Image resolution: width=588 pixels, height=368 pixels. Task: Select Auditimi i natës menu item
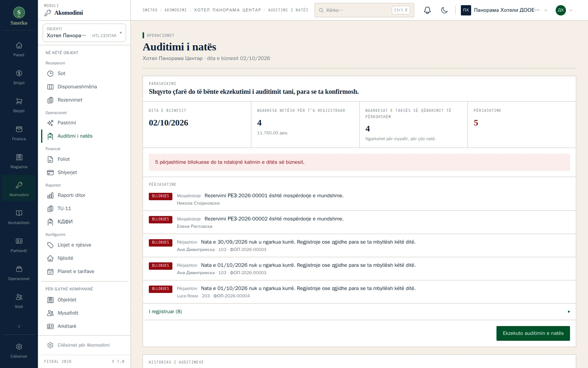pyautogui.click(x=84, y=136)
